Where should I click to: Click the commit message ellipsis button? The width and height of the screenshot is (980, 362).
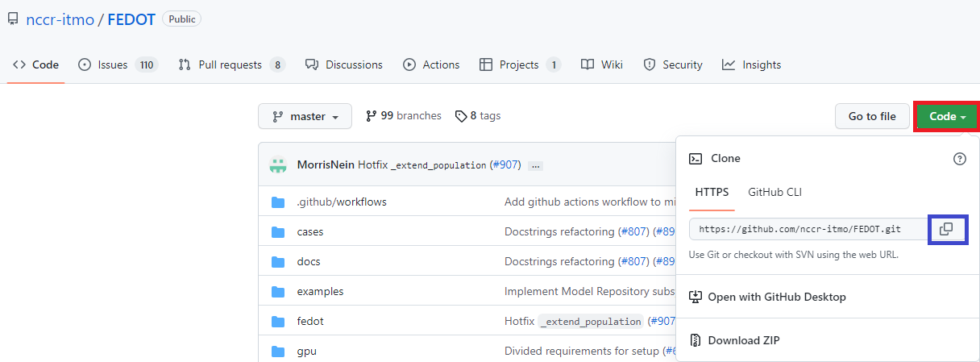pyautogui.click(x=535, y=165)
